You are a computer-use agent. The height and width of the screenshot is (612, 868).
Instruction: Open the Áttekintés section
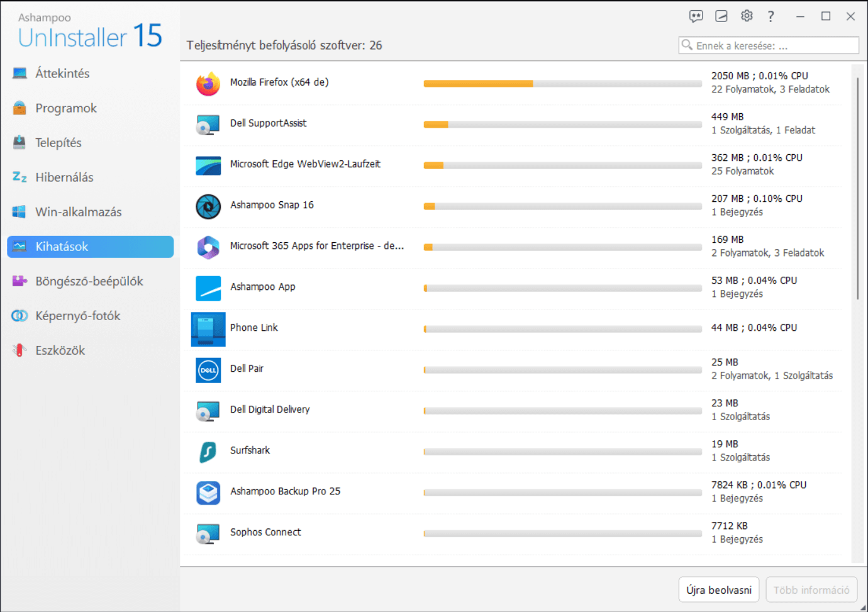click(90, 74)
